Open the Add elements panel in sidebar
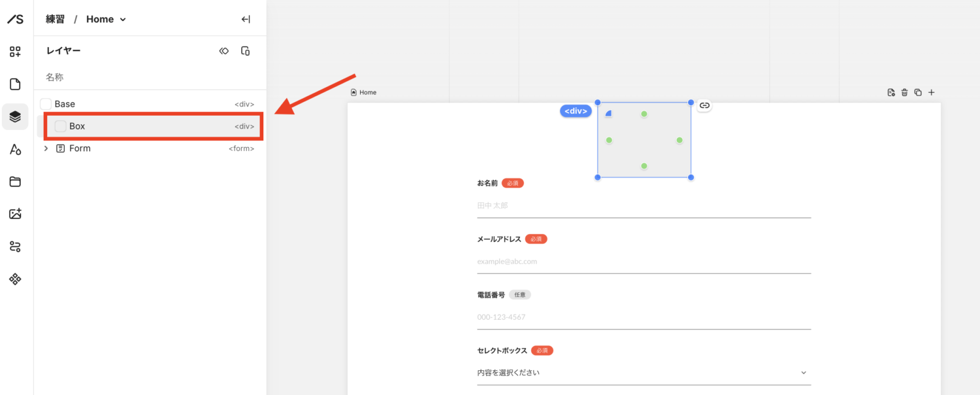 pyautogui.click(x=15, y=52)
